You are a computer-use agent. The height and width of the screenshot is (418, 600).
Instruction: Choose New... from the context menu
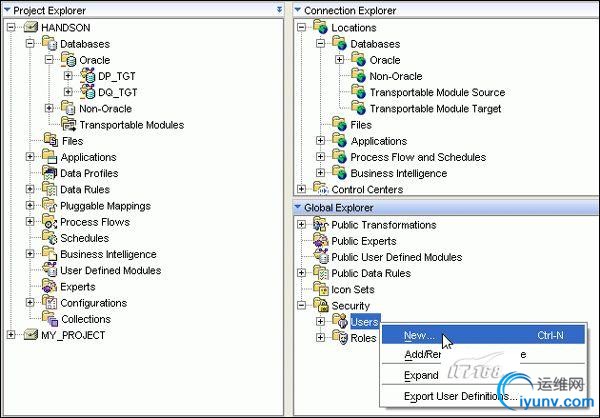click(x=483, y=335)
